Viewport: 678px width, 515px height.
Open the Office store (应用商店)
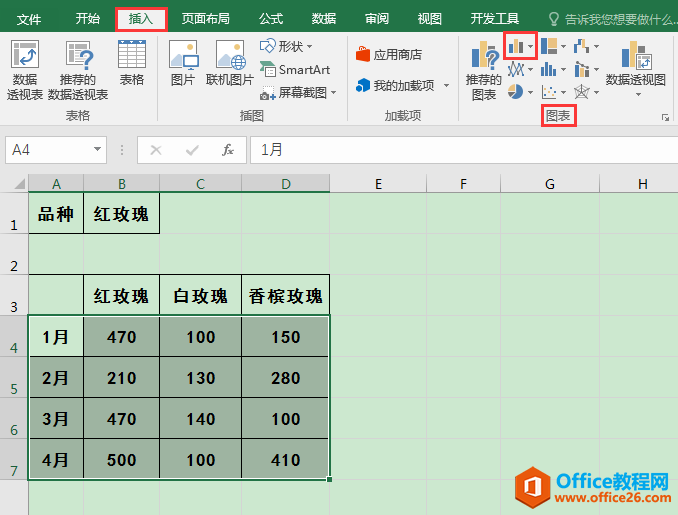tap(389, 54)
